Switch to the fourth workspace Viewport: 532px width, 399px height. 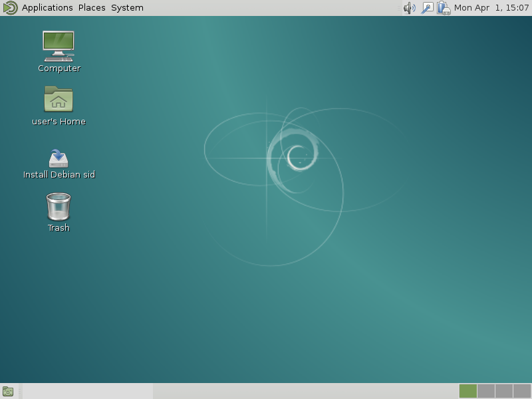[522, 391]
